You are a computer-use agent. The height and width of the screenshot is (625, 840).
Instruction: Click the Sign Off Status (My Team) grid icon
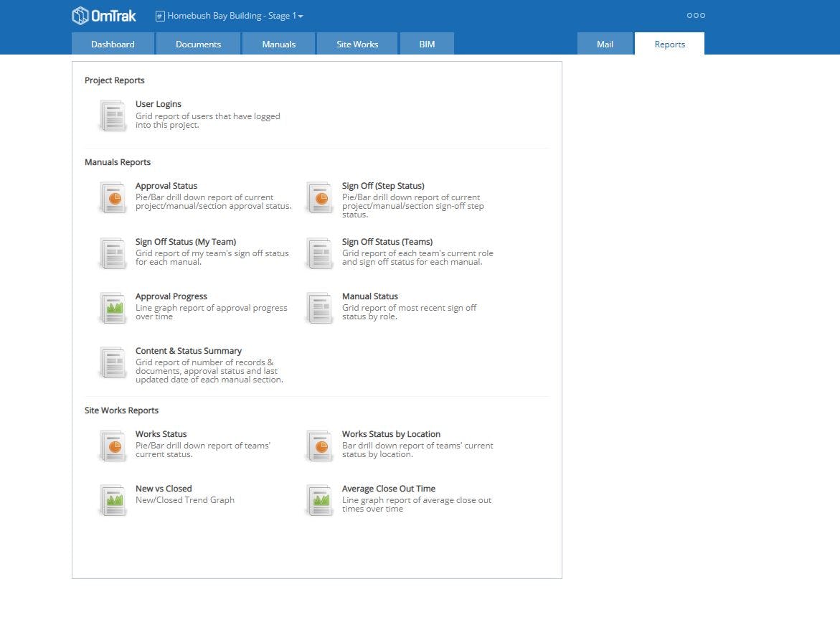tap(112, 253)
